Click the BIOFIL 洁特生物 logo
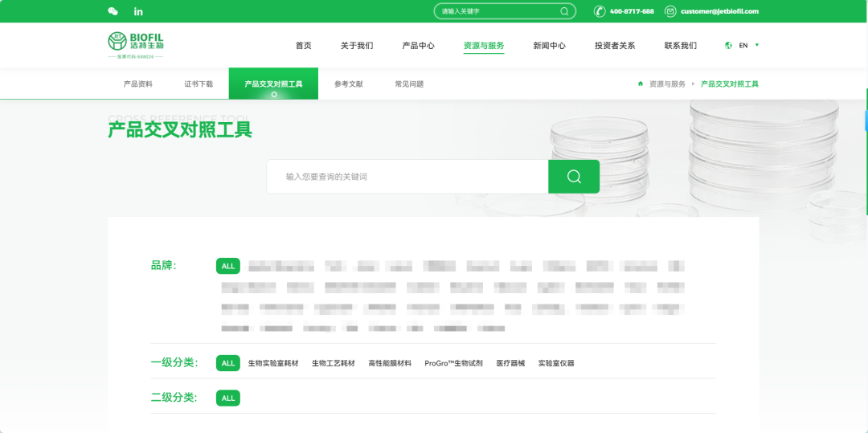This screenshot has width=868, height=433. tap(136, 45)
